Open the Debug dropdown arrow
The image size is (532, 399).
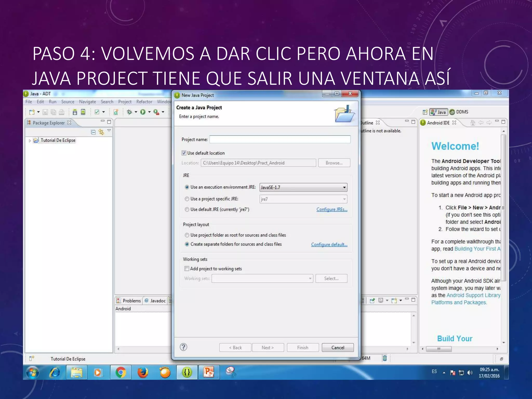[x=136, y=112]
